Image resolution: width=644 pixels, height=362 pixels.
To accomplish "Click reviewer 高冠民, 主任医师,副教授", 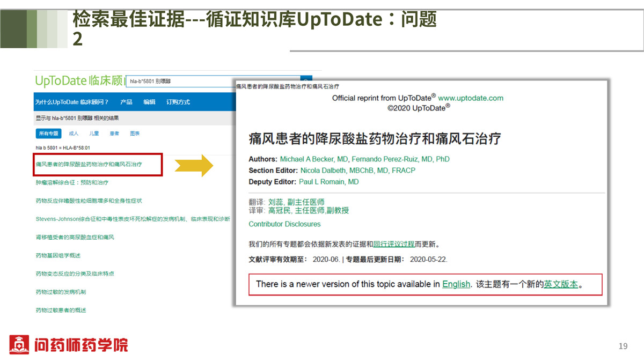I will coord(309,211).
